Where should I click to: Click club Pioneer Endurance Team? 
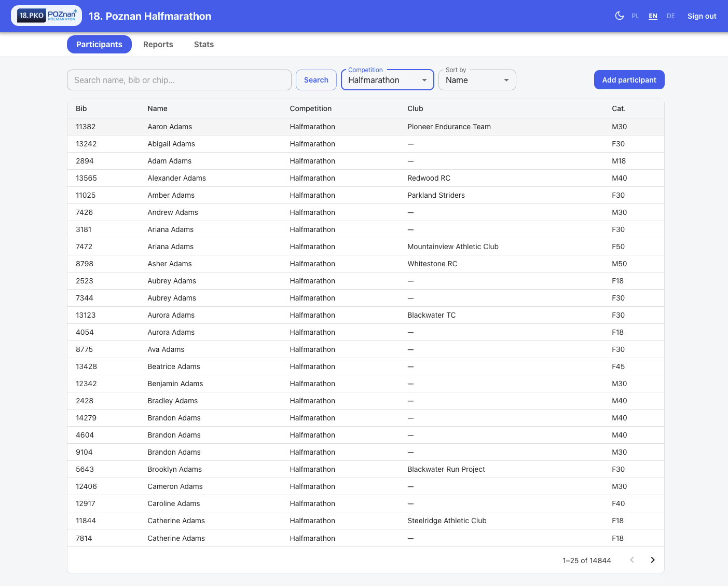click(449, 127)
